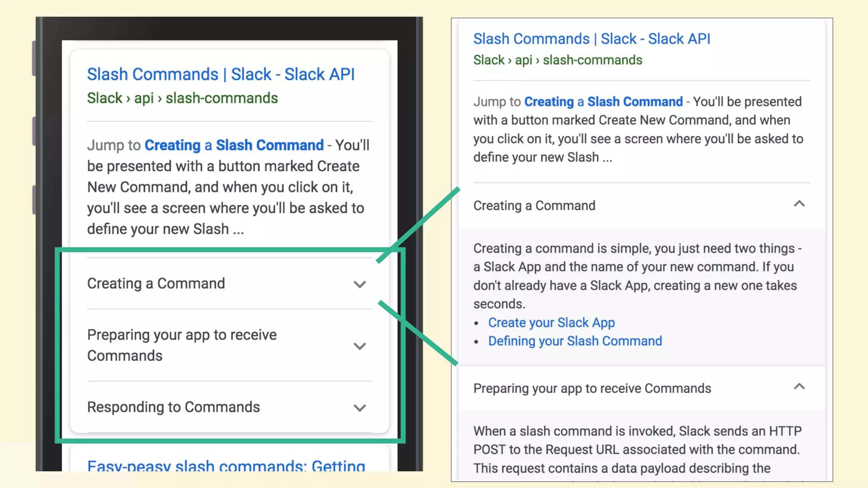Image resolution: width=868 pixels, height=488 pixels.
Task: Open 'Defining your Slash Command' link
Action: [575, 341]
